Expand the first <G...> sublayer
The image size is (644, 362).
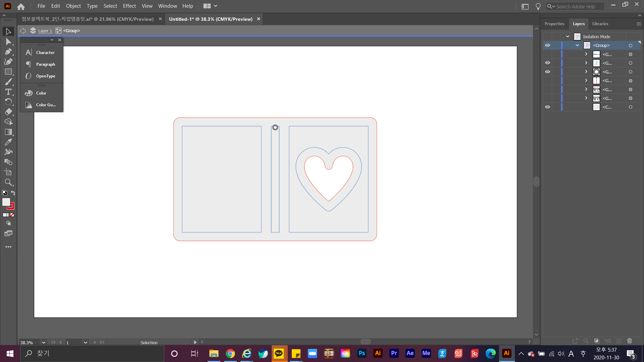[586, 54]
